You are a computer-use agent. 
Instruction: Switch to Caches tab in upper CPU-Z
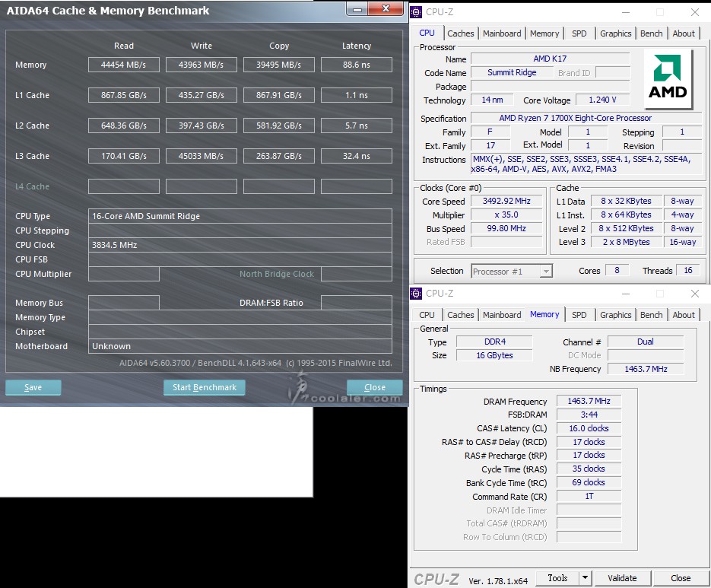[460, 33]
